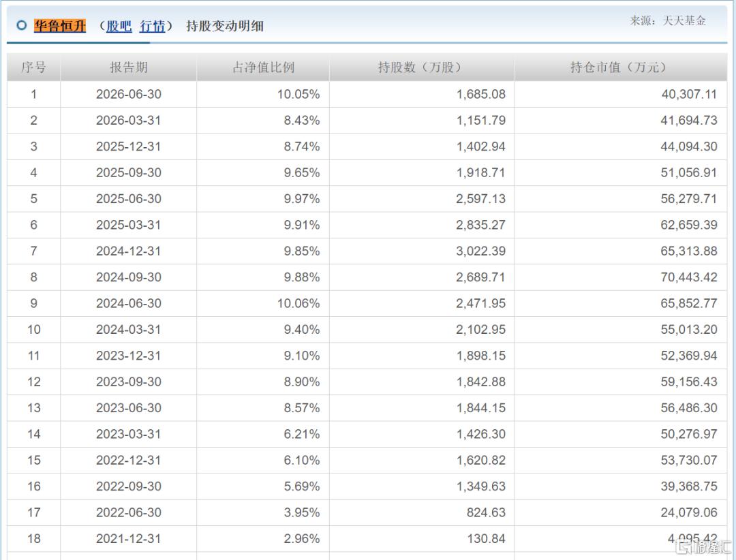This screenshot has height=560, width=736.
Task: Click the 来源：天天基金 source label
Action: tap(667, 20)
